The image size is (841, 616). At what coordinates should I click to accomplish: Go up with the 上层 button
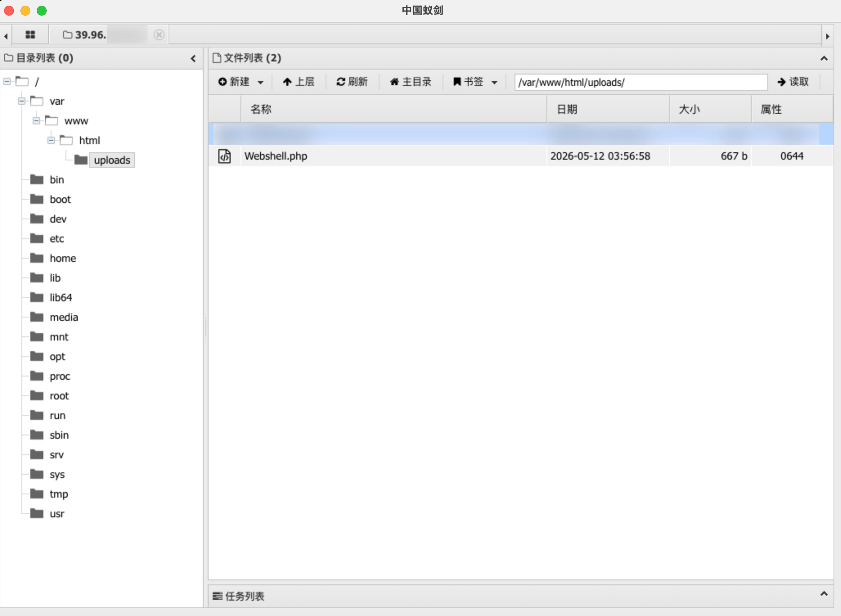[298, 82]
